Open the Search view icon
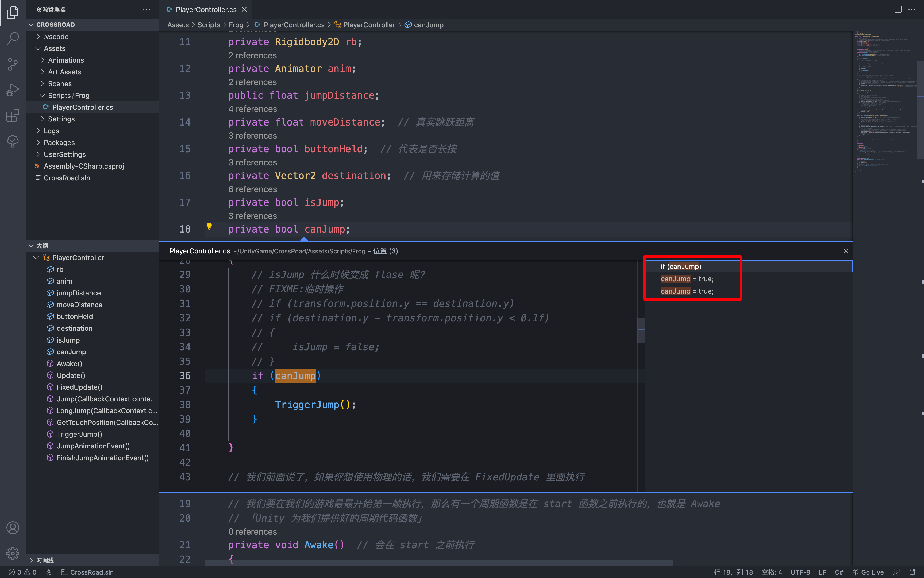Screen dimensions: 924x578 click(x=13, y=38)
